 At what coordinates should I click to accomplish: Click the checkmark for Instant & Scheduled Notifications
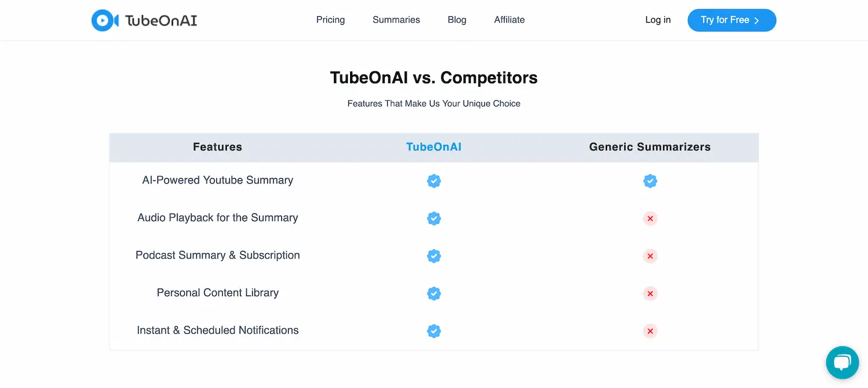(x=434, y=331)
